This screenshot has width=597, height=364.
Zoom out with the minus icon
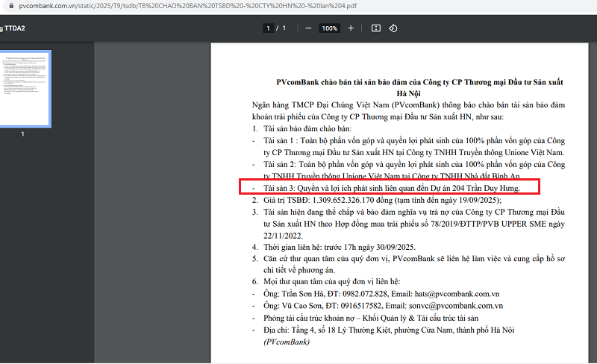tap(308, 28)
